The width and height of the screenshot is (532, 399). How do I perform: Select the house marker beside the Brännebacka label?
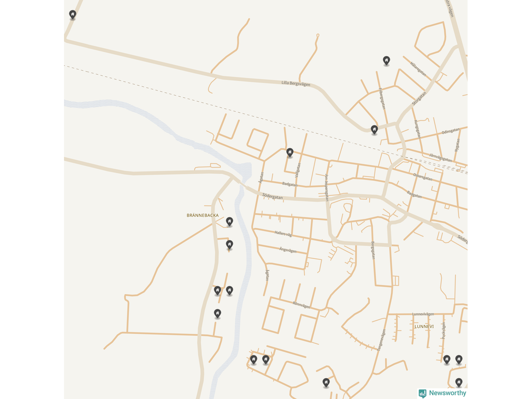click(x=229, y=222)
